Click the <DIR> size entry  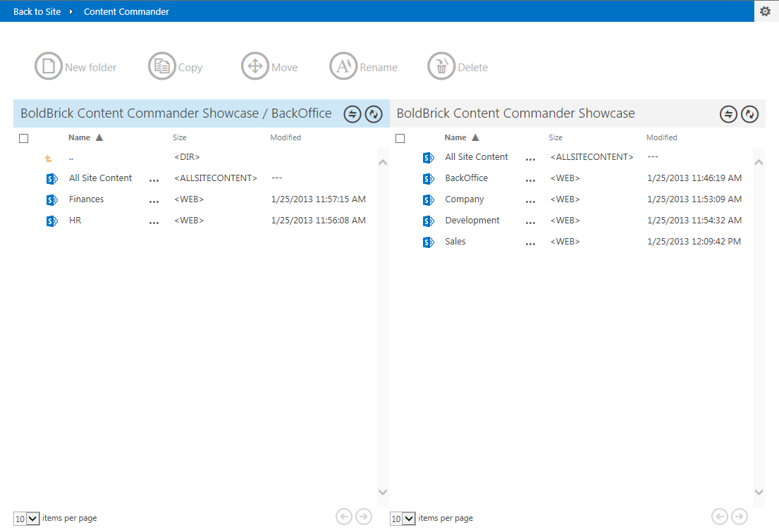187,157
